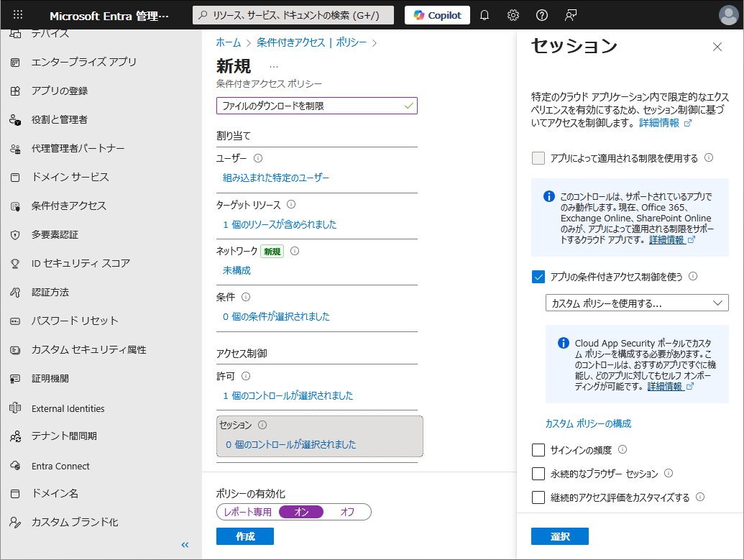Click the カスタム ブランド化 sidebar icon
The width and height of the screenshot is (744, 560).
pyautogui.click(x=15, y=523)
